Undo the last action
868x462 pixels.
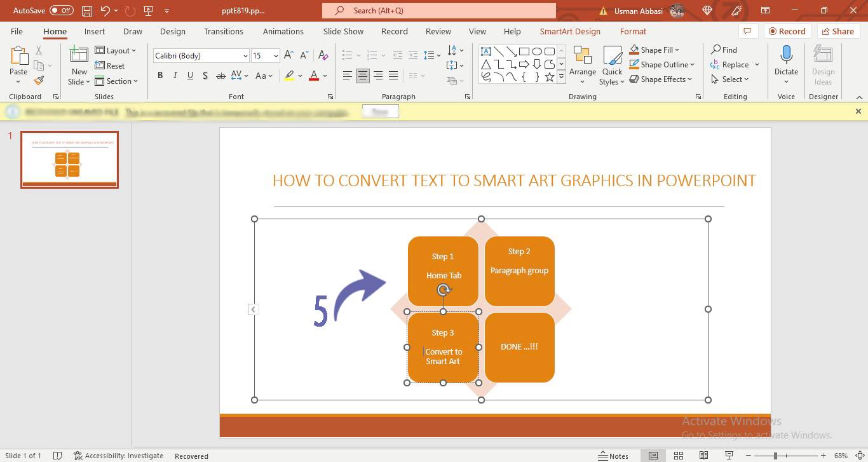105,11
